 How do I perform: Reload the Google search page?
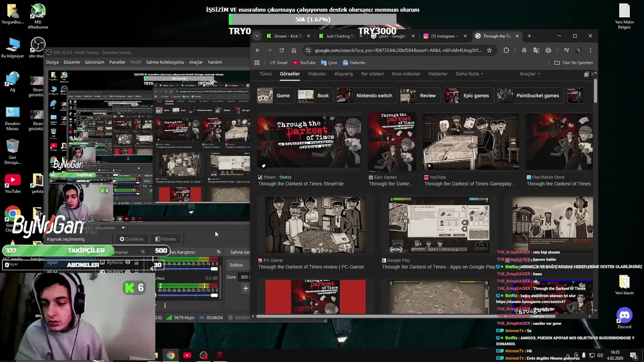282,50
